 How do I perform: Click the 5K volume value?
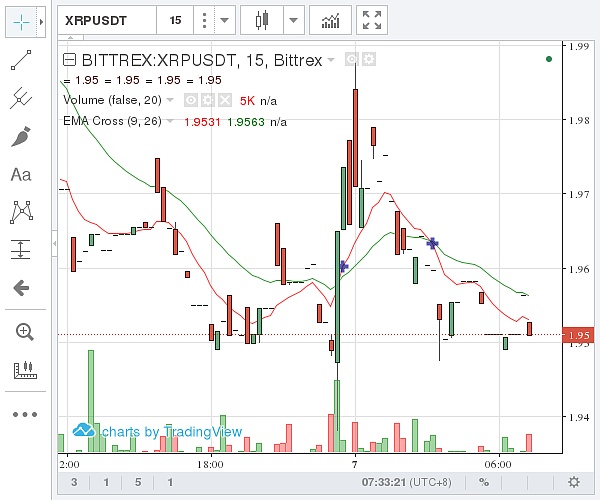[247, 101]
